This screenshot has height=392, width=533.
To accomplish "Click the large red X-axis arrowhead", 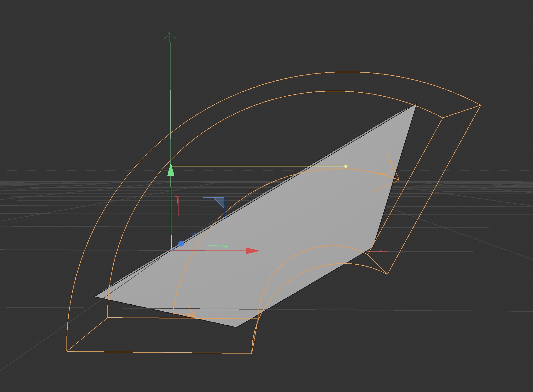I will [x=252, y=251].
